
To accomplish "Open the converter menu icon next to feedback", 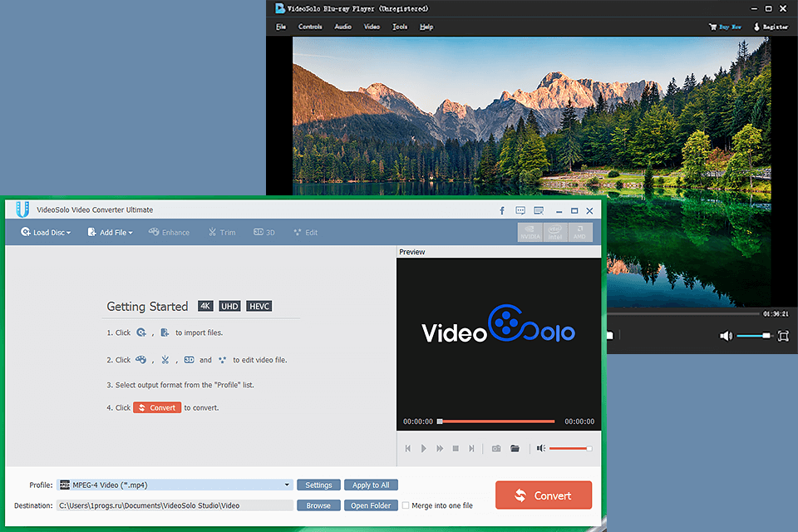I will pos(539,211).
